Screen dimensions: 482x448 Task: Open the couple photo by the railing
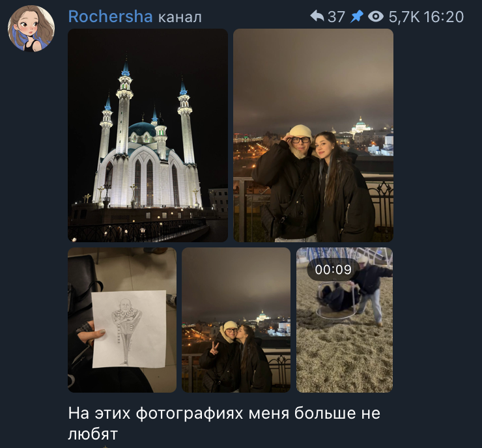(x=313, y=135)
